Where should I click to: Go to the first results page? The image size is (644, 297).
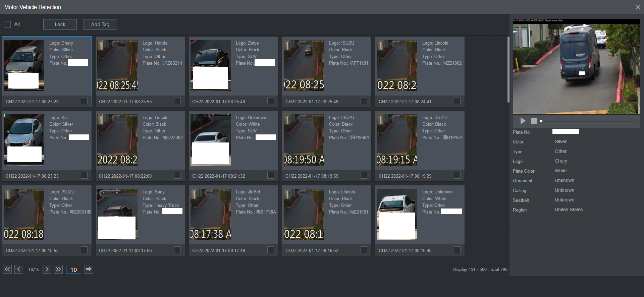click(7, 269)
